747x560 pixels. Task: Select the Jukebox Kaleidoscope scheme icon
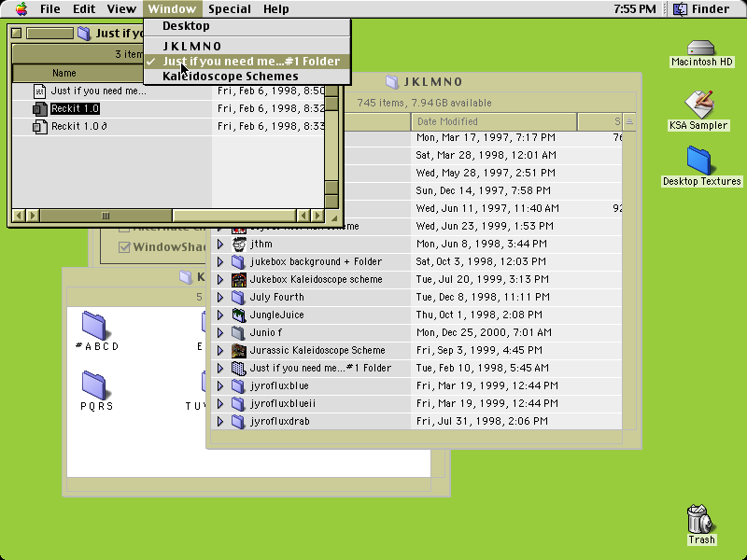pos(239,279)
